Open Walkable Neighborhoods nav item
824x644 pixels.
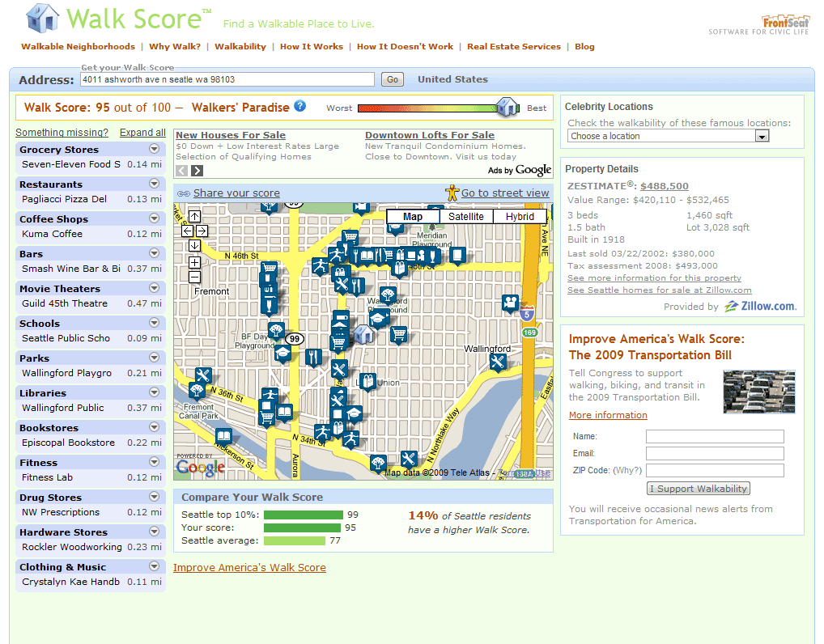[78, 47]
